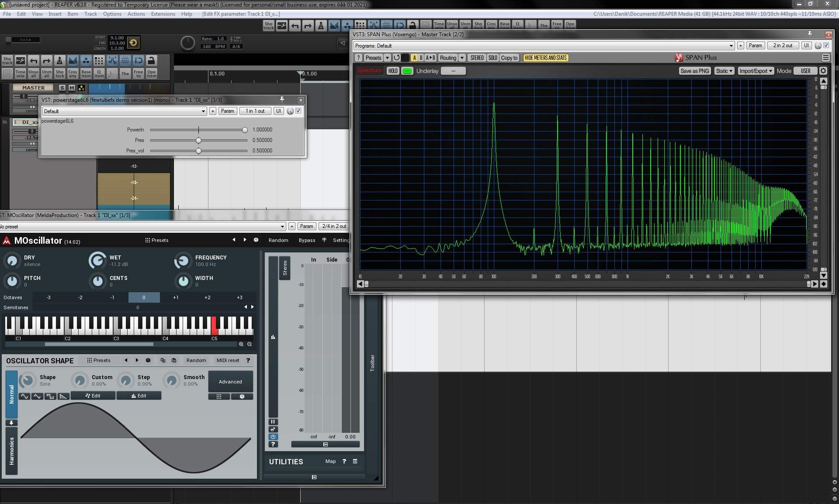Open the Track menu
This screenshot has height=504, width=839.
coord(90,14)
